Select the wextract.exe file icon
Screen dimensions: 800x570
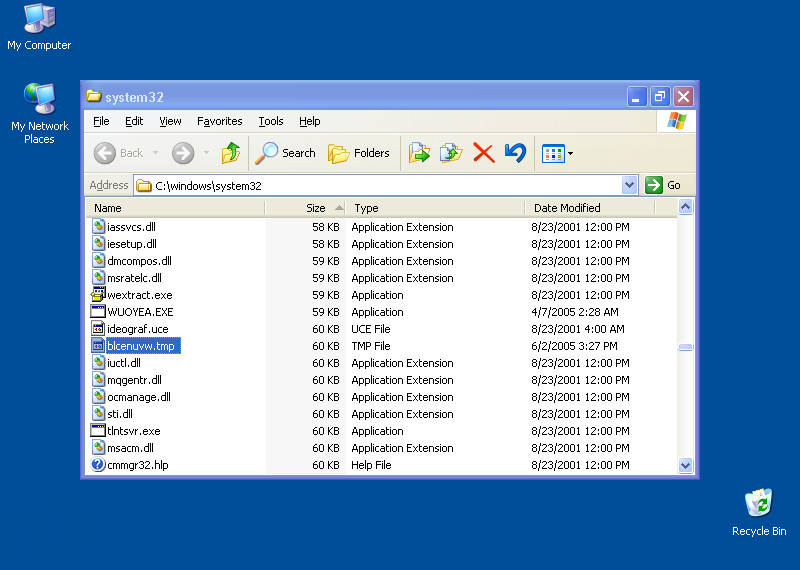pos(98,294)
